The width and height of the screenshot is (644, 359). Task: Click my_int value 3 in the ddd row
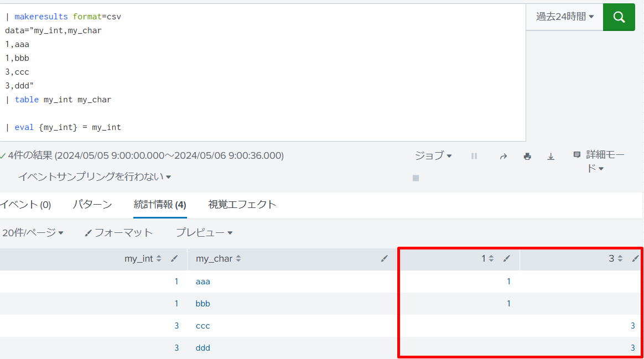click(176, 348)
